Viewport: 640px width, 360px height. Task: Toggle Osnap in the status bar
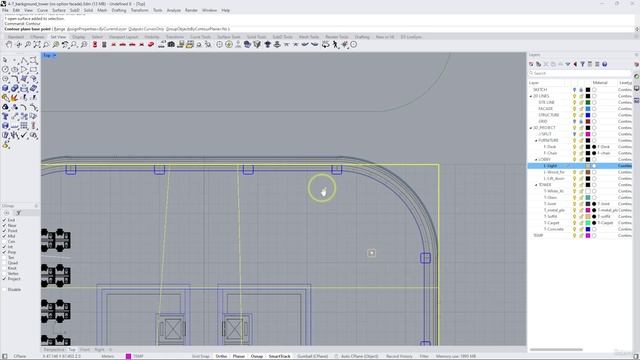point(257,356)
